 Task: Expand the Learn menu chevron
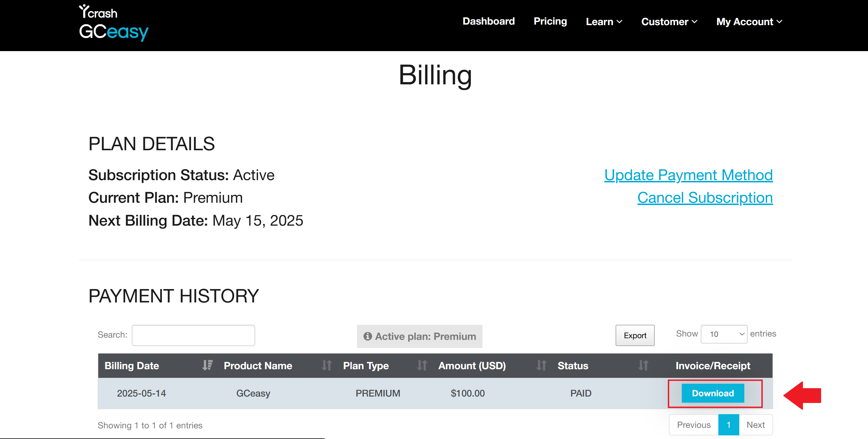click(x=619, y=22)
